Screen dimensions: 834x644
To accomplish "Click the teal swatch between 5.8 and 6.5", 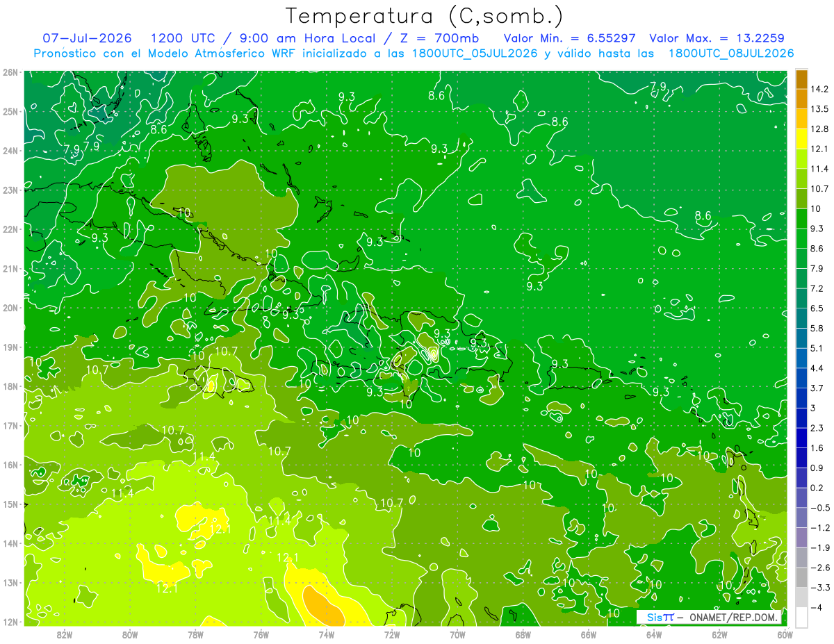I will (x=801, y=318).
